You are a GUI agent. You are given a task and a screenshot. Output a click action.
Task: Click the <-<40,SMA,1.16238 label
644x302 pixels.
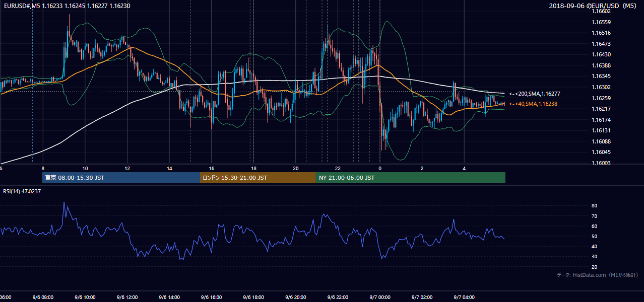click(534, 104)
